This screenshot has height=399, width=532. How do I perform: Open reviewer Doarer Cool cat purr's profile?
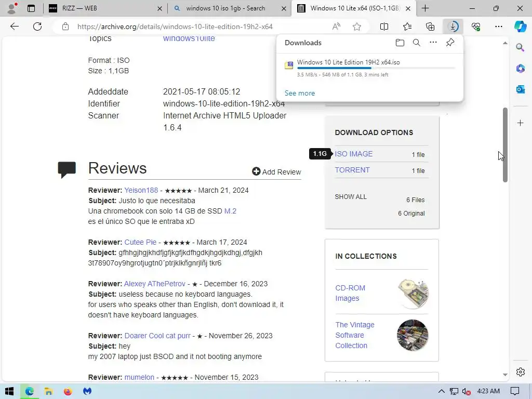tap(157, 336)
